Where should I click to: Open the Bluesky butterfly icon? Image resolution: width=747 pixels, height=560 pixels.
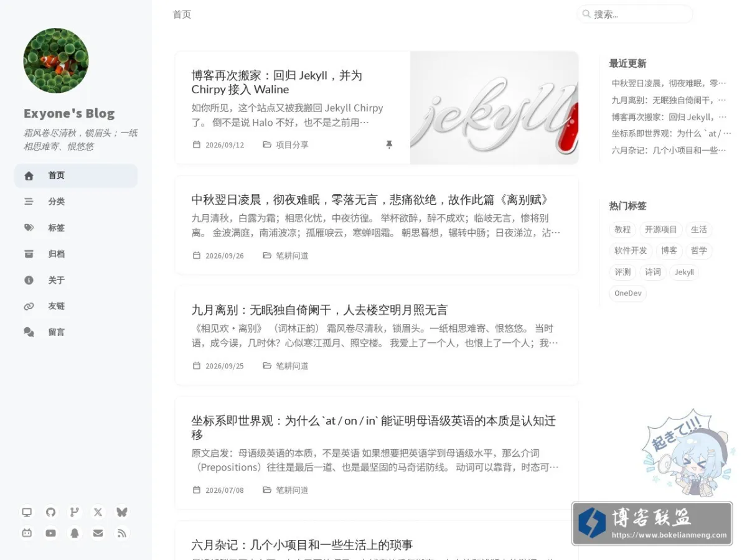(122, 512)
